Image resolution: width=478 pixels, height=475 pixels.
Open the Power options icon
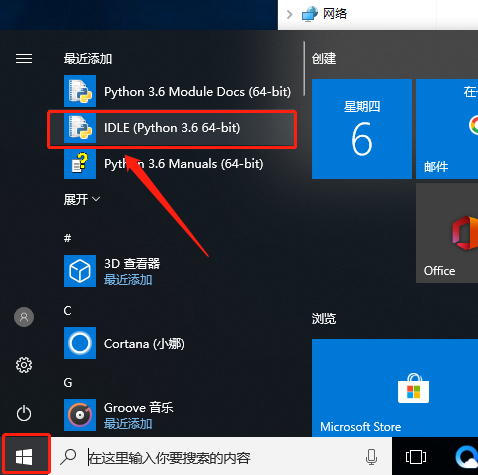point(24,413)
